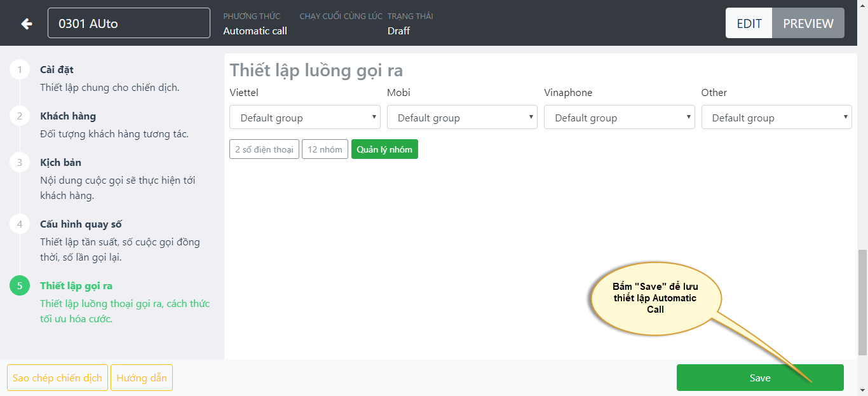Switch to the PREVIEW tab
This screenshot has height=396, width=868.
click(x=808, y=24)
